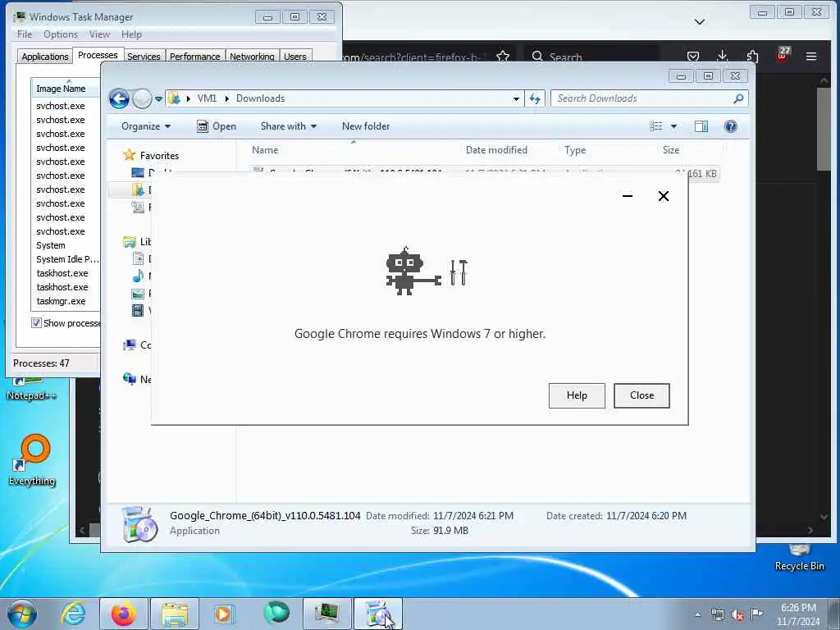
Task: Switch to Users tab in Task Manager
Action: click(x=295, y=57)
